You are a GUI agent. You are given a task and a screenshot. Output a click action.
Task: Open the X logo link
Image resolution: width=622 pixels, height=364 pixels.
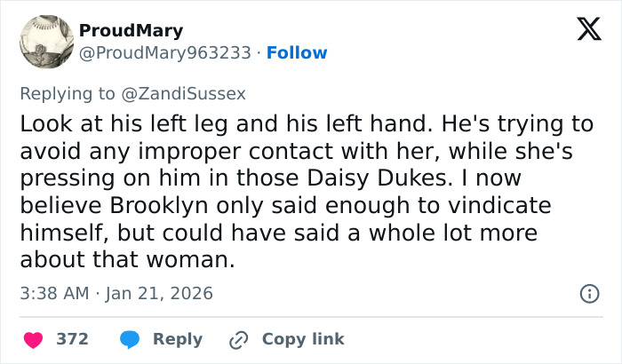coord(583,32)
